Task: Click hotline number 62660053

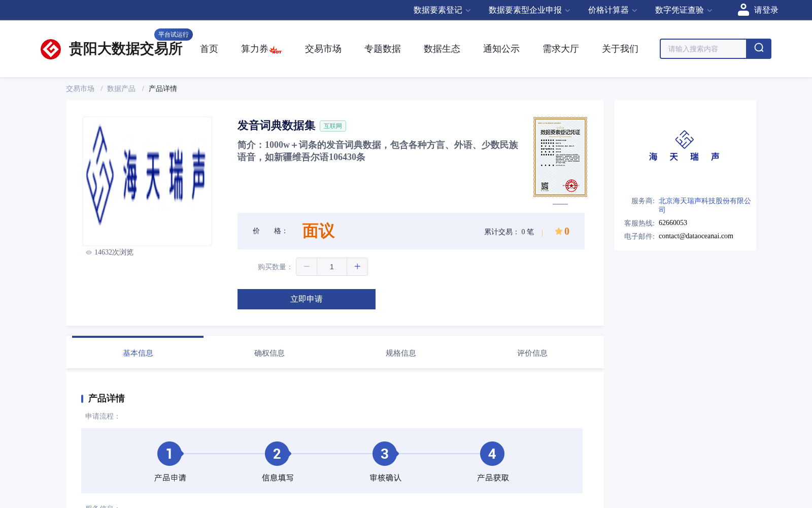Action: click(x=673, y=223)
